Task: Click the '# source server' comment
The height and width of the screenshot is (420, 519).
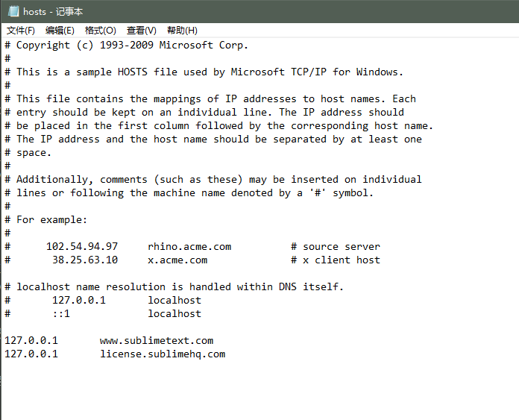Action: pyautogui.click(x=336, y=246)
